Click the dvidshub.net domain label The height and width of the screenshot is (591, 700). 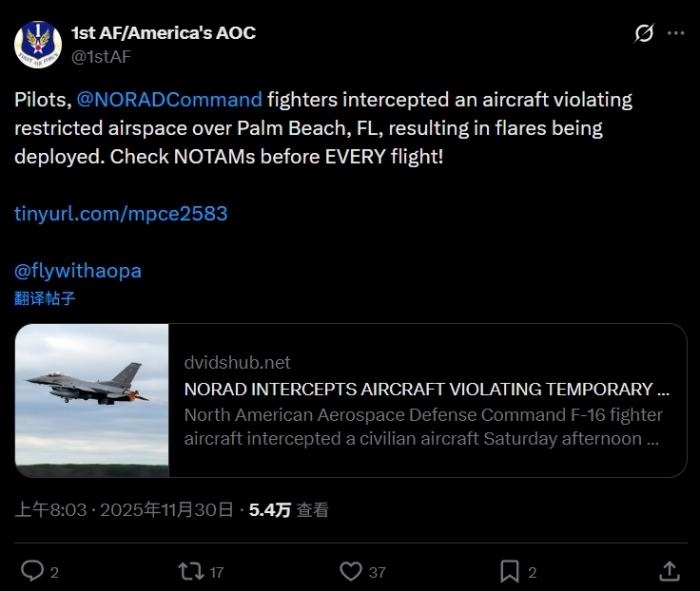[x=238, y=362]
